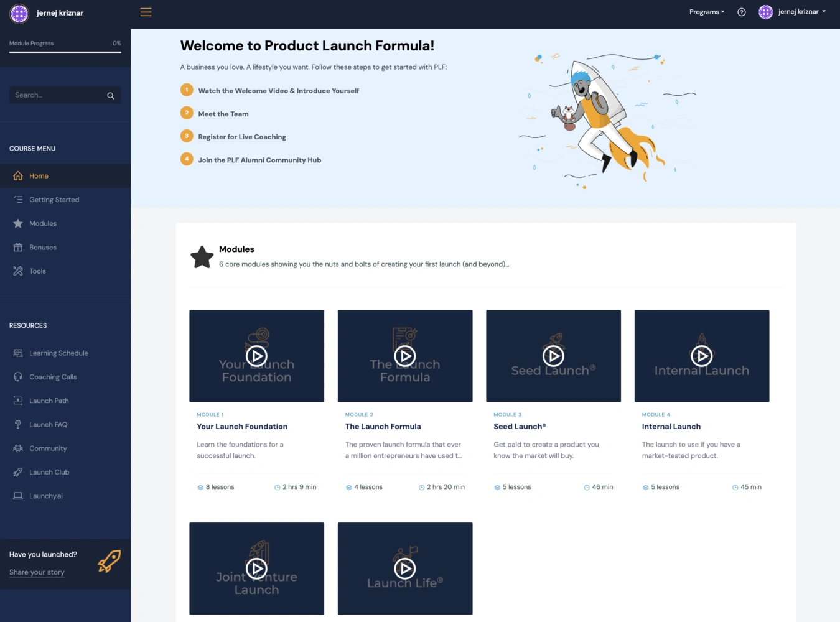
Task: Play the Internal Launch module video
Action: (x=702, y=356)
